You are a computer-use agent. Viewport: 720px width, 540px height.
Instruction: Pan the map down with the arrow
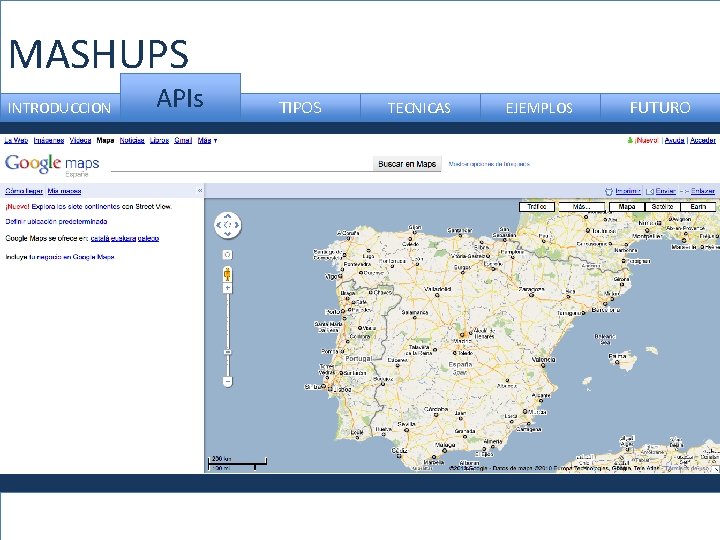coord(227,234)
